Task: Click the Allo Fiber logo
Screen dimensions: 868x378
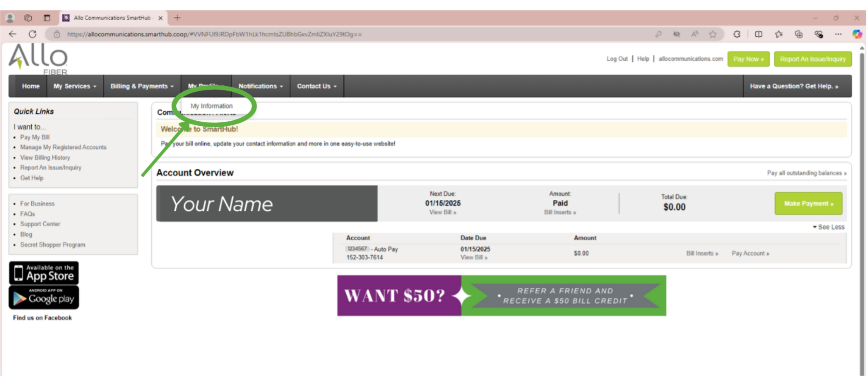Action: pyautogui.click(x=39, y=59)
